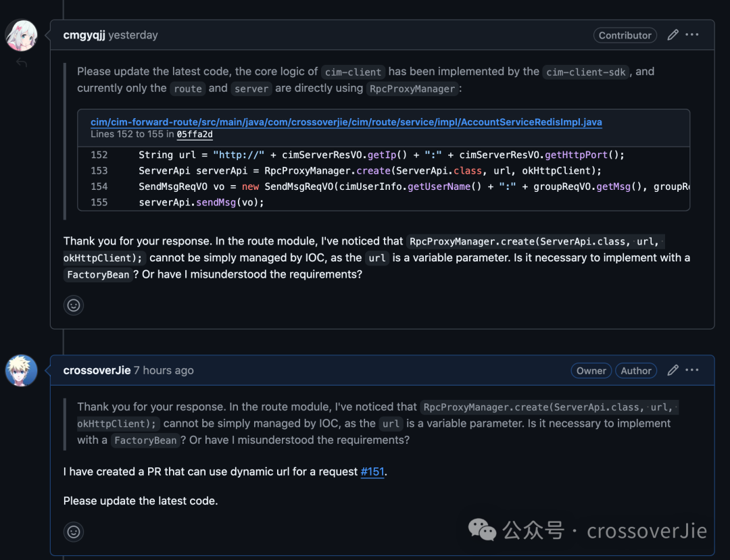Edit crossoverJie's comment with pencil icon
Viewport: 730px width, 560px height.
[x=673, y=370]
